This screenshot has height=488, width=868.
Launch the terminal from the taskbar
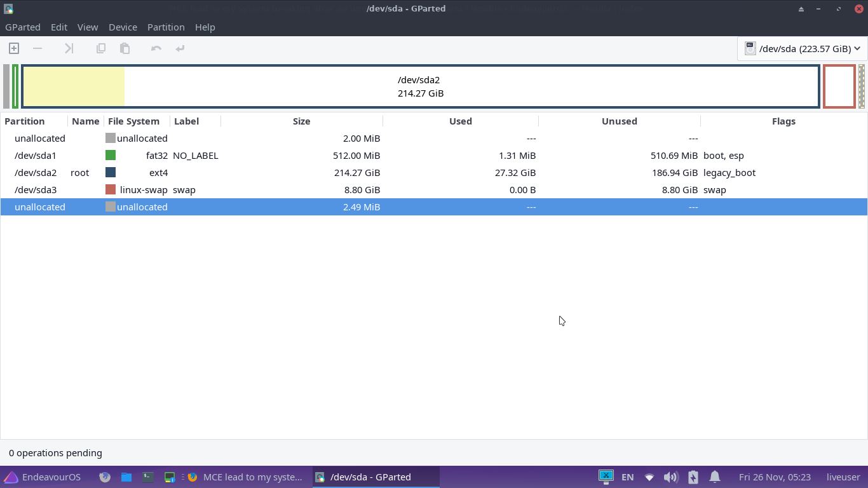[x=148, y=477]
